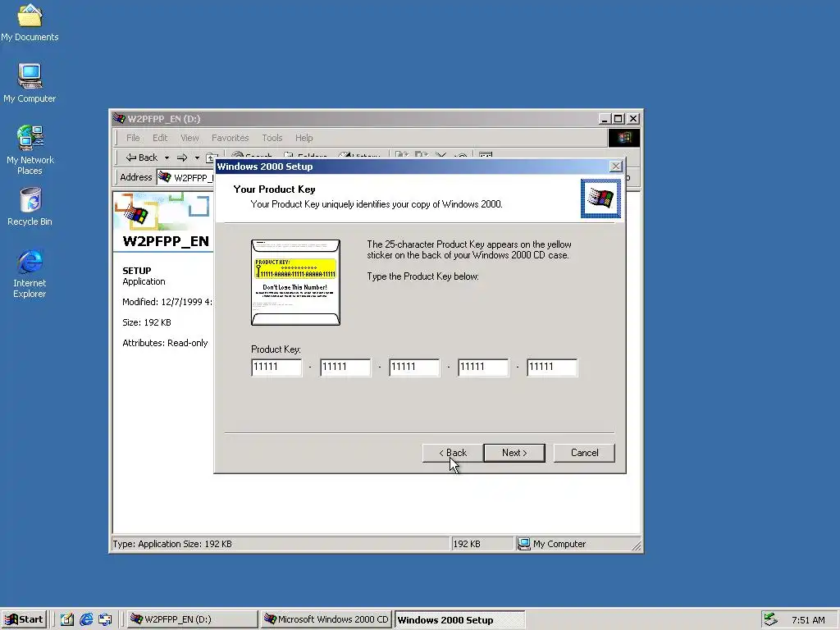Click My Computer zone icon in status bar
Viewport: 840px width, 630px height.
click(524, 544)
